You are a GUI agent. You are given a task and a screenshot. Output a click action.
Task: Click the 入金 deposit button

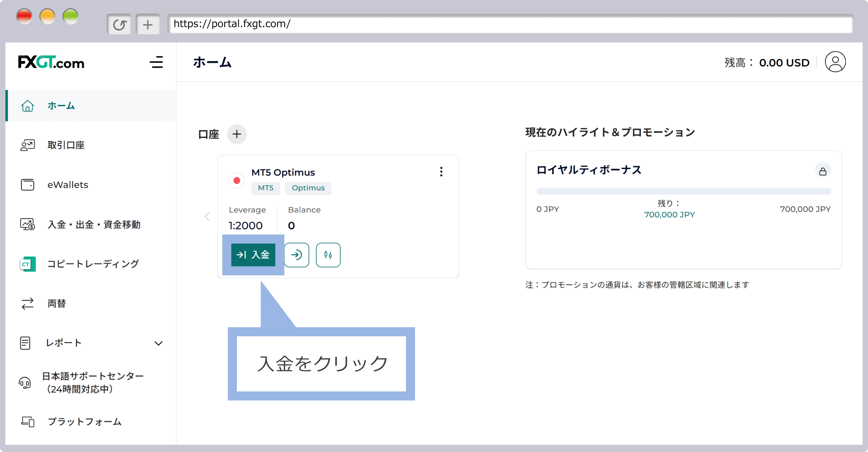[x=253, y=255]
